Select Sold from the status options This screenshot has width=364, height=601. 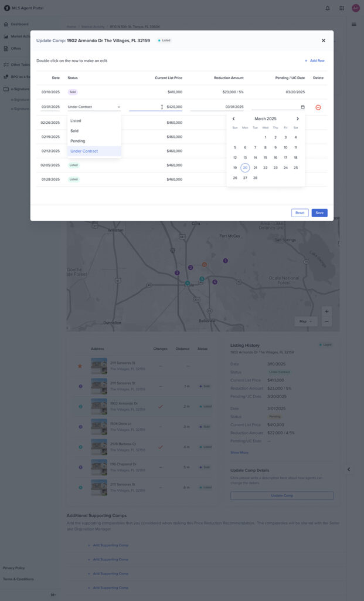[94, 131]
